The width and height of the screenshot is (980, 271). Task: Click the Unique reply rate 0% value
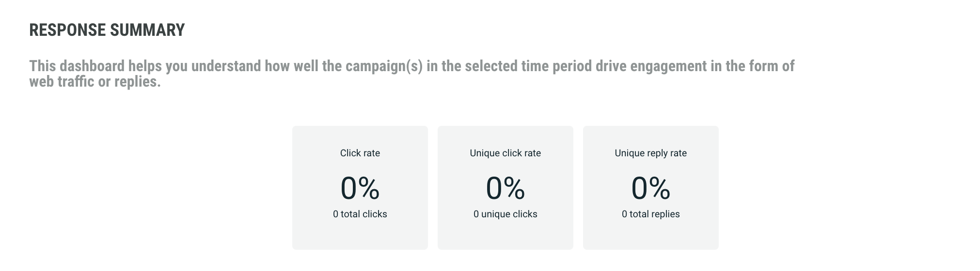(x=650, y=188)
